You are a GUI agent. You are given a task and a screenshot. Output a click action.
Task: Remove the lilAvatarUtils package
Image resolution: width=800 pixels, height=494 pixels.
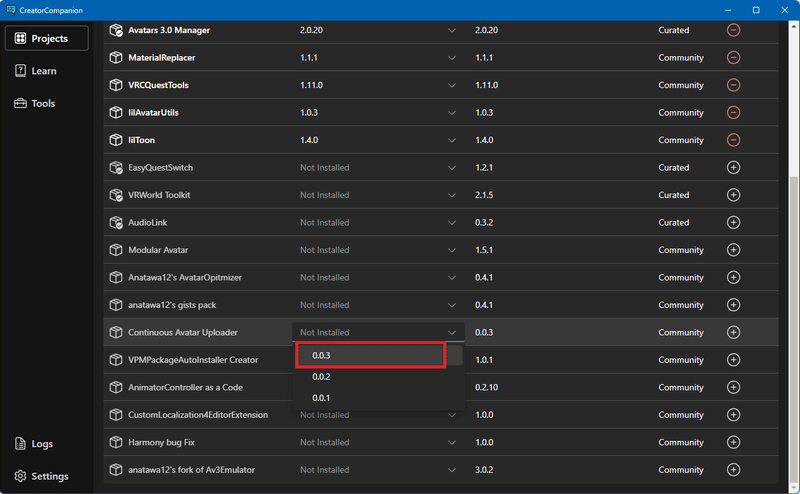[733, 112]
